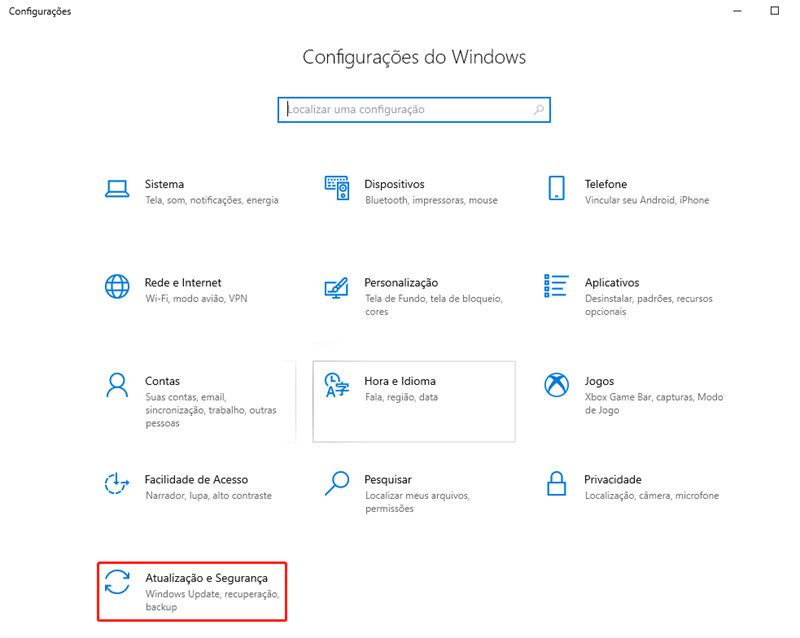This screenshot has width=800, height=638.
Task: Click the Aplicativos category heading
Action: pos(612,283)
